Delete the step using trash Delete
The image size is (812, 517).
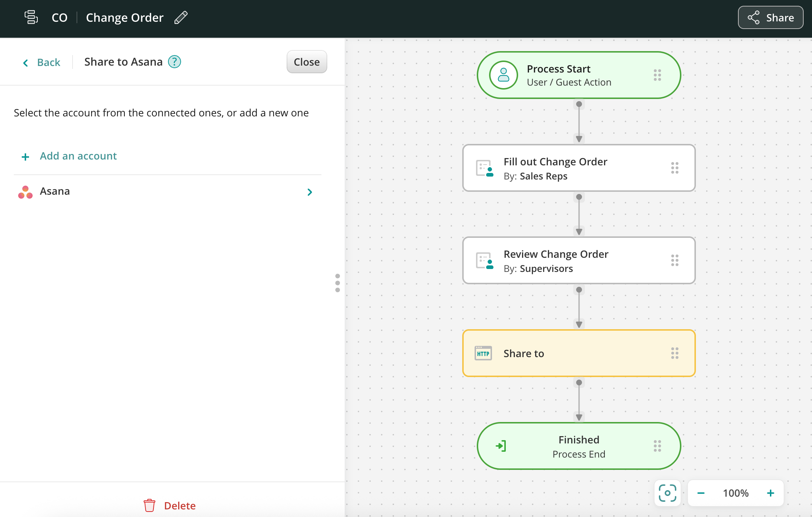(170, 505)
